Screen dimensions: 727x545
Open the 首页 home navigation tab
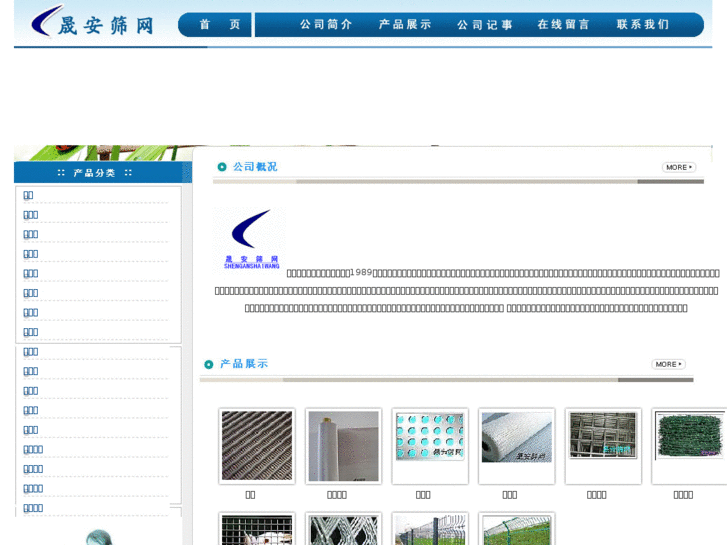pos(219,25)
